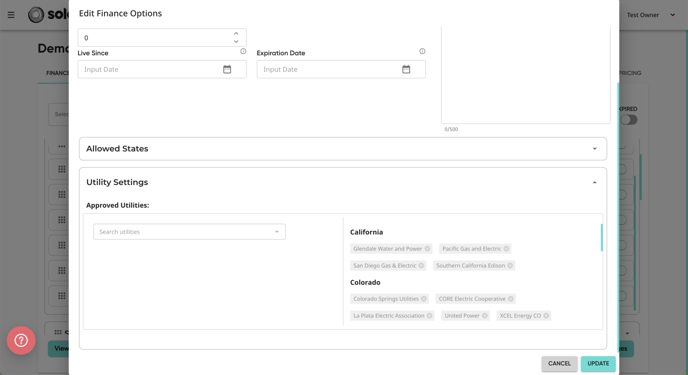The height and width of the screenshot is (375, 688).
Task: Open the Search utilities dropdown
Action: click(x=190, y=232)
